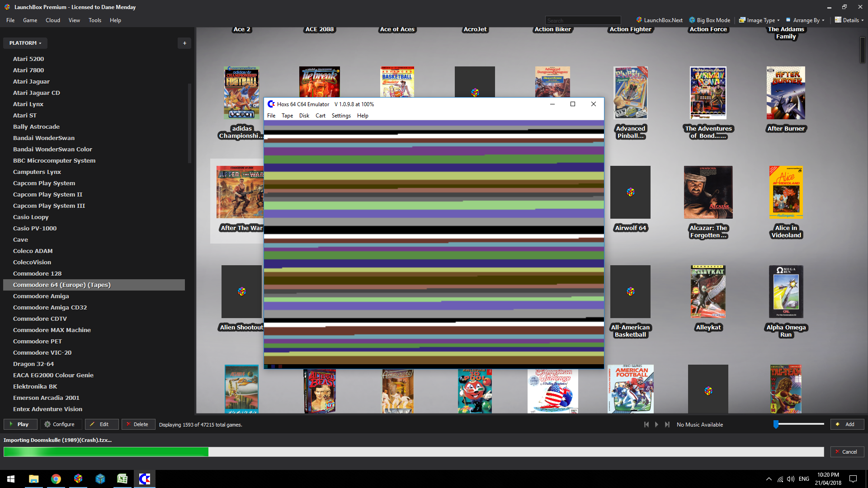Select adidas Championship Football cover

pos(242,93)
